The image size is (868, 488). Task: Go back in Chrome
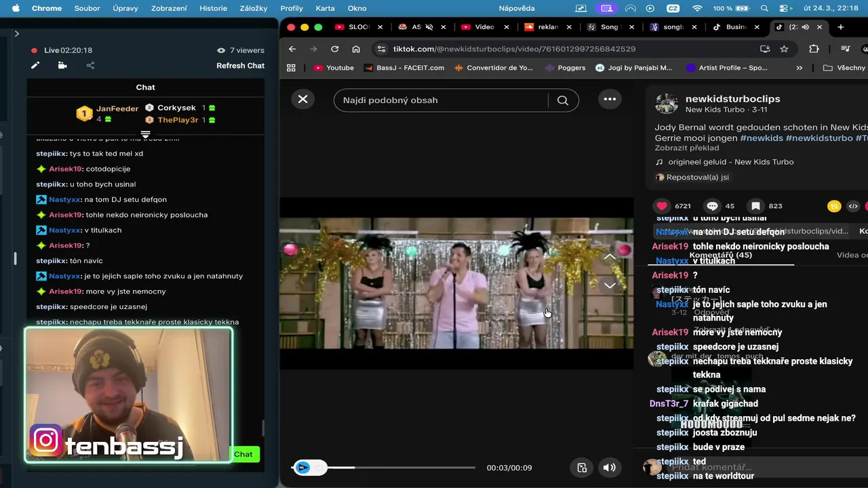(292, 49)
